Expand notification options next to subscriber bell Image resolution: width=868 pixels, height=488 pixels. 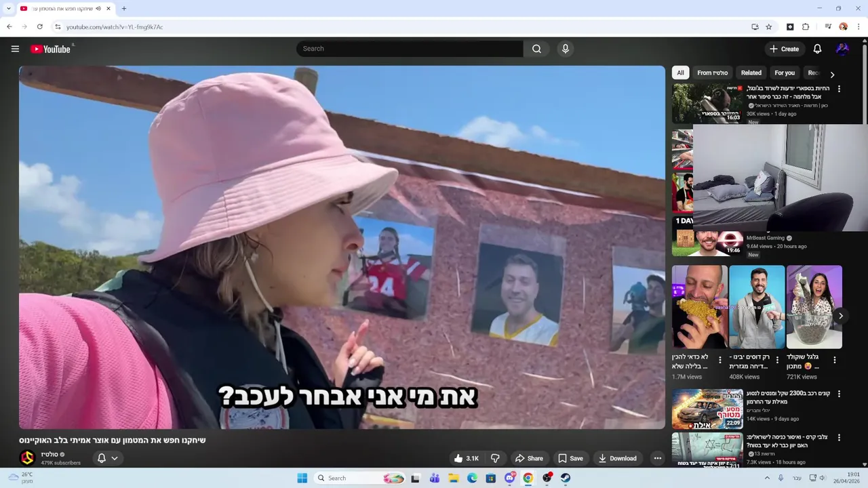coord(115,458)
